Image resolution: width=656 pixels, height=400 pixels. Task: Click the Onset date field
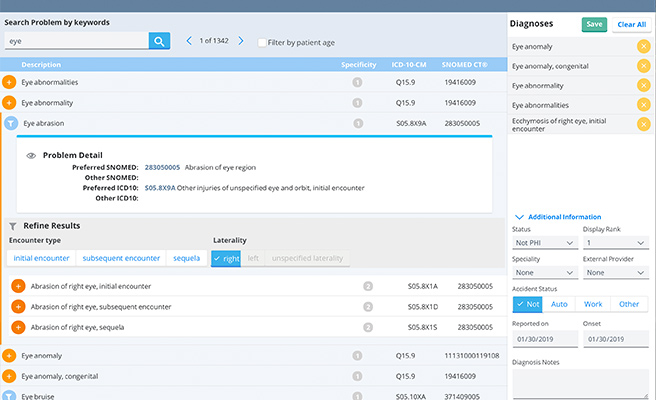(616, 339)
